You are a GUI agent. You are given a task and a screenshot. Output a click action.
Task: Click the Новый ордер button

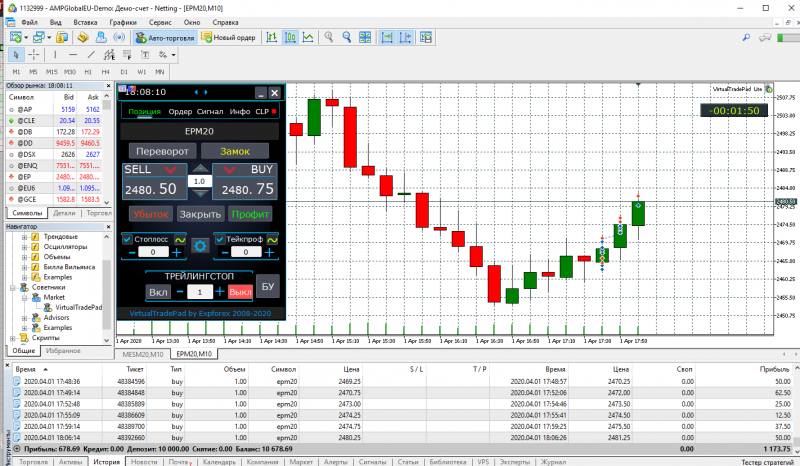click(x=228, y=37)
